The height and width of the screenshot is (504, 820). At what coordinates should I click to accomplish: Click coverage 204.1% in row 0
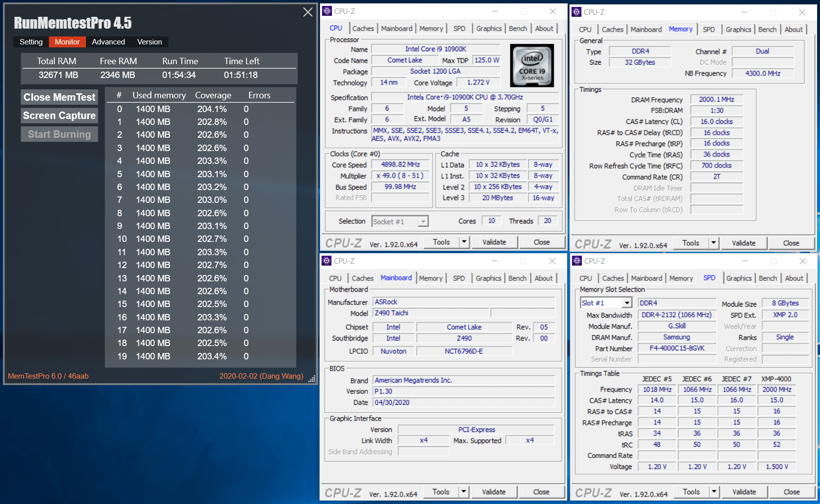click(212, 109)
